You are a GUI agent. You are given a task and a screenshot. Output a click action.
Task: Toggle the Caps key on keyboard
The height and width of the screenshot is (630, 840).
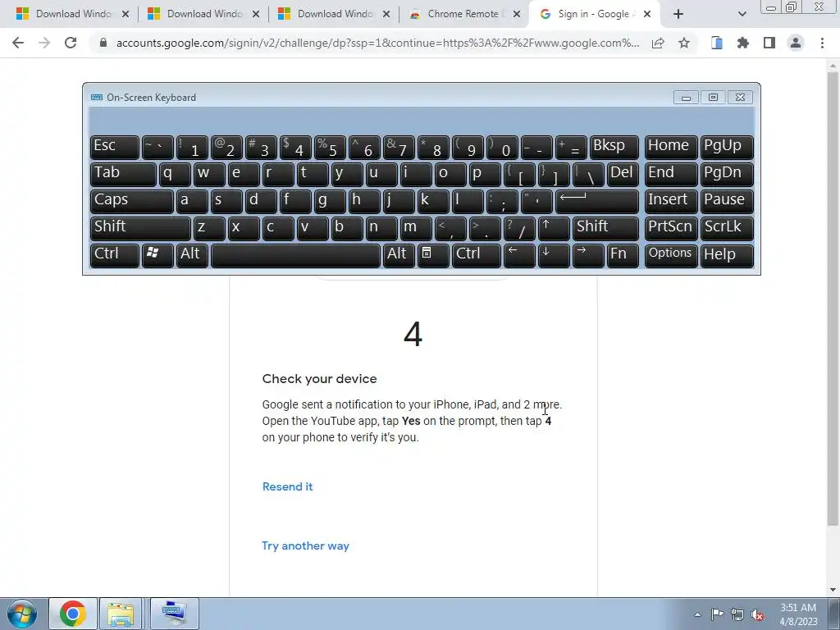[131, 200]
